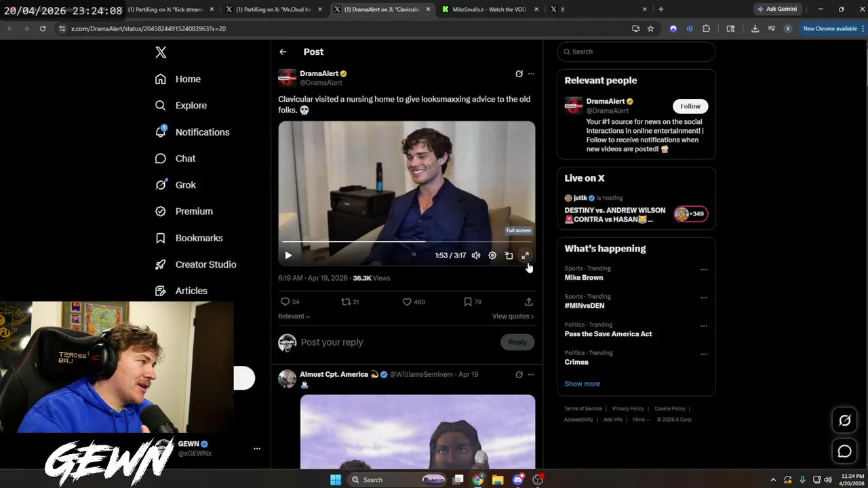868x488 pixels.
Task: Click the Post your reply field
Action: click(x=399, y=342)
